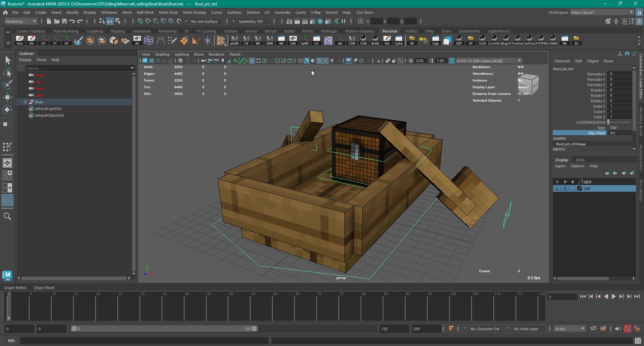Click the abSM shelf icon
The width and height of the screenshot is (644, 346).
[x=234, y=40]
